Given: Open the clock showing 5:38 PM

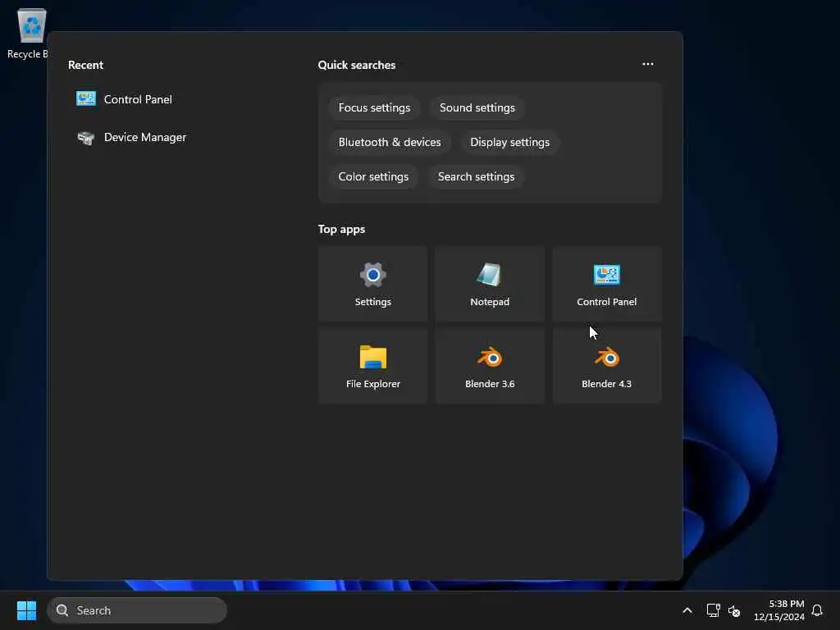Looking at the screenshot, I should point(779,610).
